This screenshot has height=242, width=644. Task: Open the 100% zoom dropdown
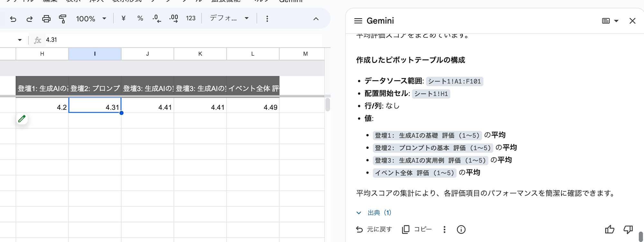[91, 19]
